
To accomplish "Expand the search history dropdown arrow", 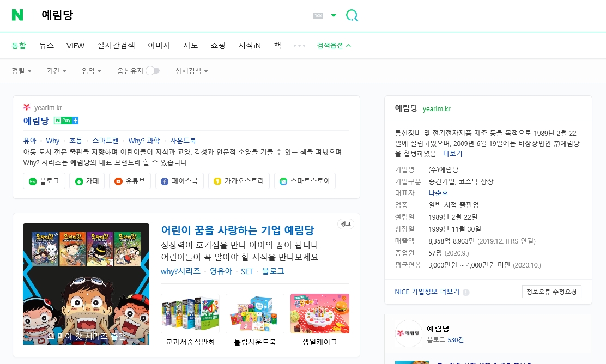I will 334,15.
